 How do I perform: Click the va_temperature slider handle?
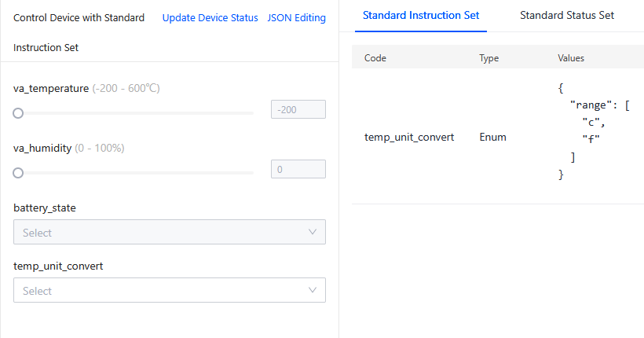[x=18, y=113]
